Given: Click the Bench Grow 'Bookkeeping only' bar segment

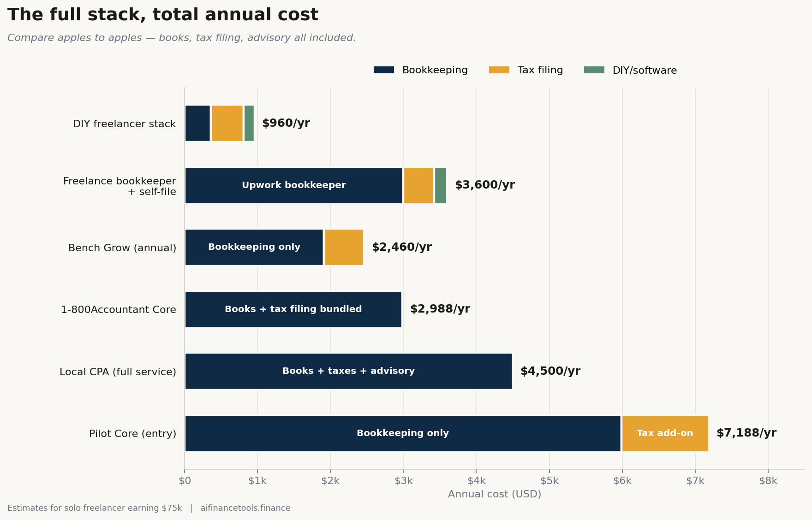Looking at the screenshot, I should tap(254, 247).
